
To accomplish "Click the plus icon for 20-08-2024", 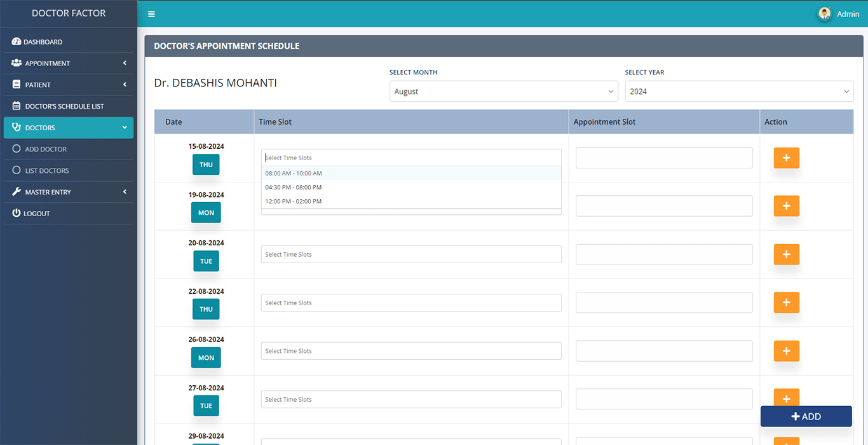I will [786, 254].
